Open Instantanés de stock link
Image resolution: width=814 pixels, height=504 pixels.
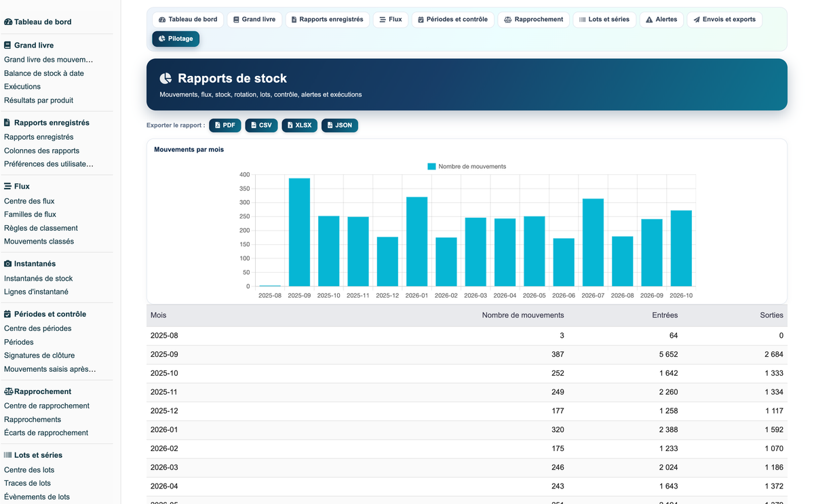[x=39, y=278]
